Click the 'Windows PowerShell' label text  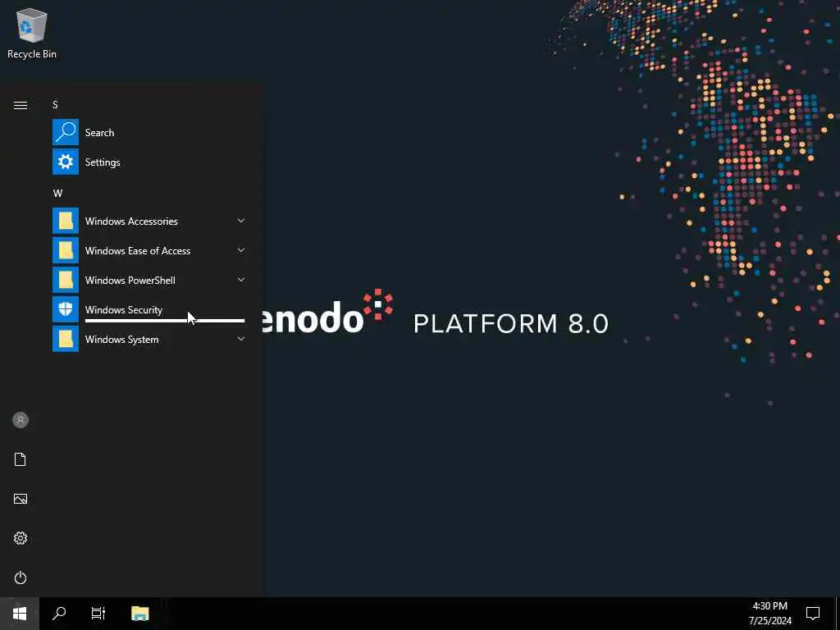(130, 281)
